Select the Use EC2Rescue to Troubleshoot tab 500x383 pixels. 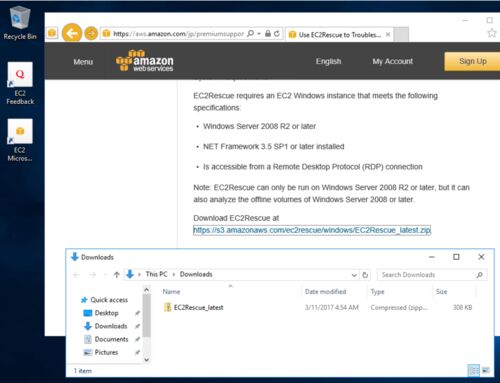pyautogui.click(x=339, y=34)
